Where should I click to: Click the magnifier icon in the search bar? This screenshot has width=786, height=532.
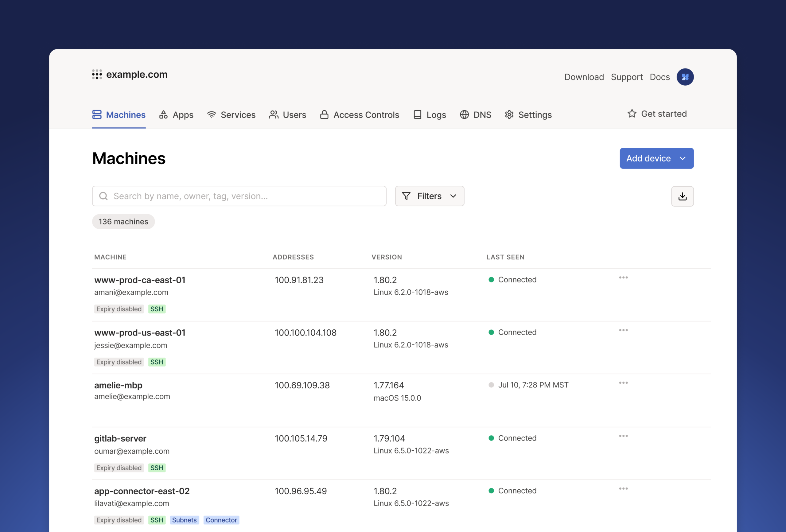[x=103, y=196]
